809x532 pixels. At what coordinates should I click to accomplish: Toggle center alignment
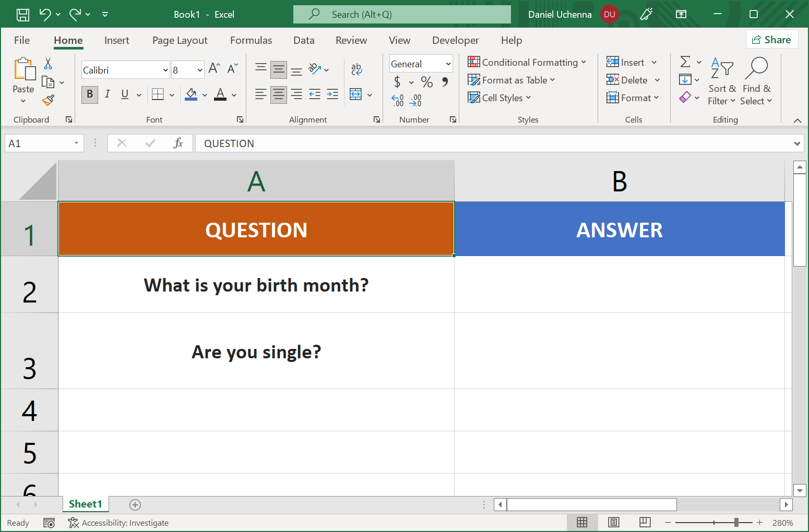click(x=278, y=94)
